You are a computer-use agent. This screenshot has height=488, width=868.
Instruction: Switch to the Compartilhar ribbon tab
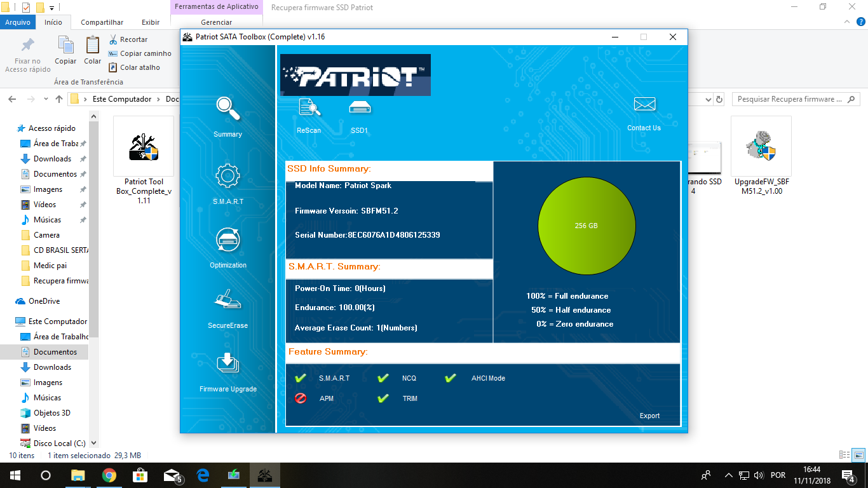(102, 22)
